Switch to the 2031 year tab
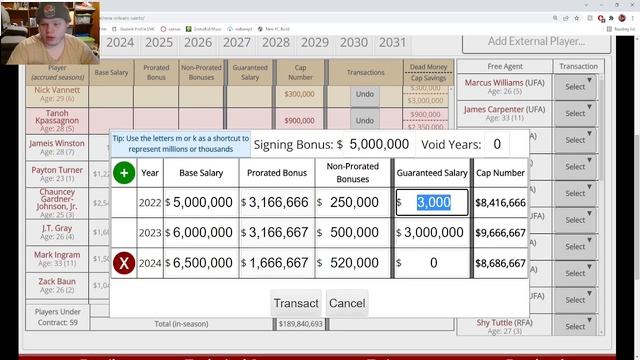The width and height of the screenshot is (640, 360). [x=393, y=42]
